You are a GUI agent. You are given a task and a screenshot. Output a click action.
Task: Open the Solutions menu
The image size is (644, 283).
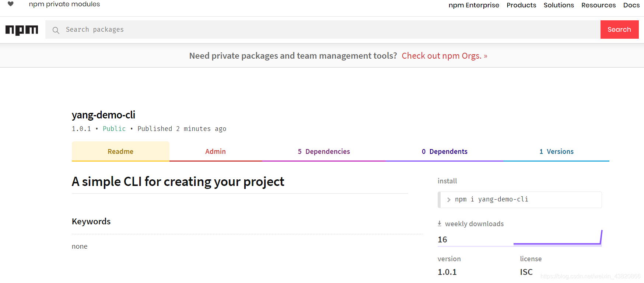(559, 5)
